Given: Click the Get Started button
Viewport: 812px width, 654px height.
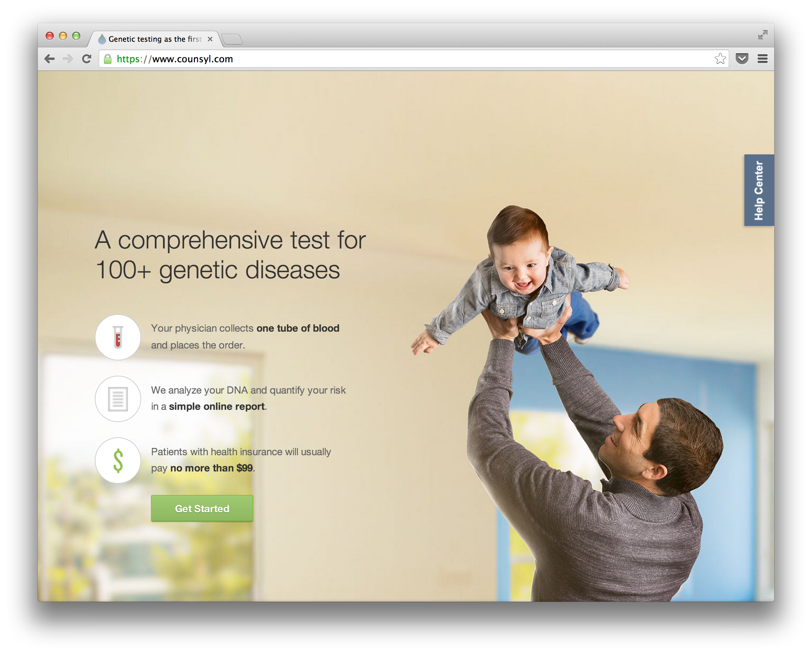Looking at the screenshot, I should pos(202,508).
